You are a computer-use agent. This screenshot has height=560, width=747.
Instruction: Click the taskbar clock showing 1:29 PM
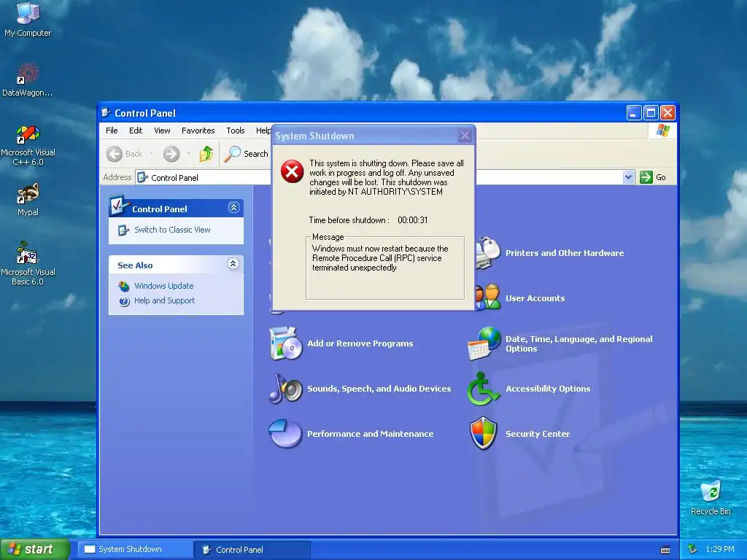click(720, 549)
